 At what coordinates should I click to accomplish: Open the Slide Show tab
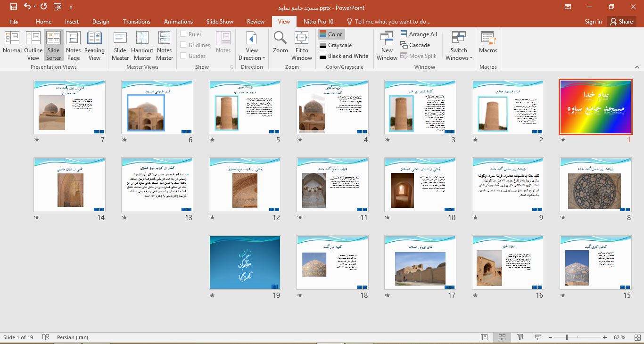click(x=220, y=22)
